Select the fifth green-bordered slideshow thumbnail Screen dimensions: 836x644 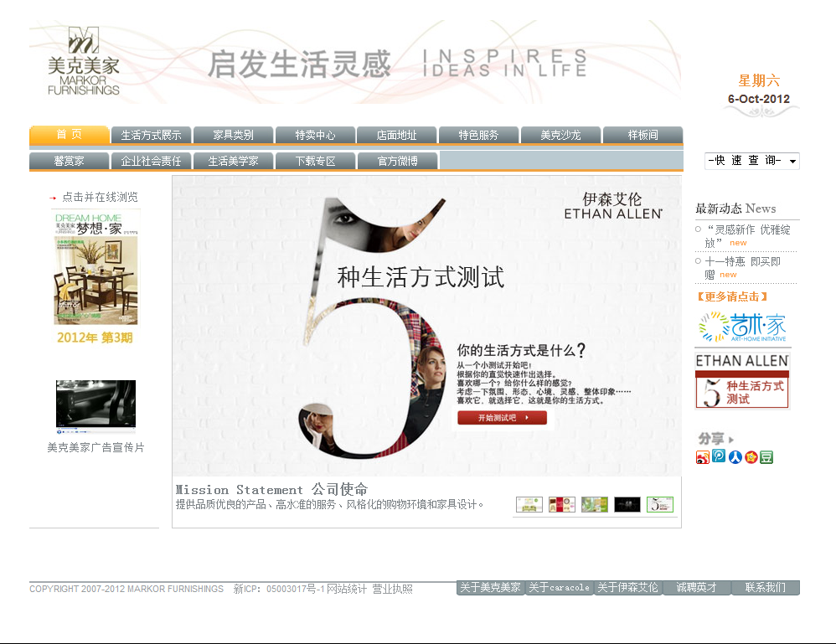point(660,504)
